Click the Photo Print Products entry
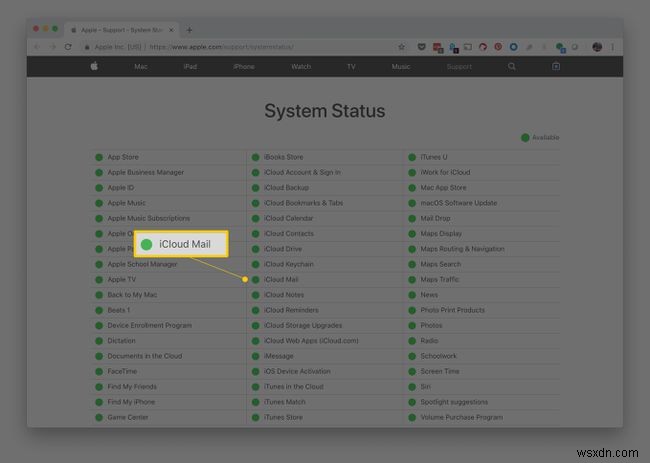This screenshot has height=463, width=650. 453,310
